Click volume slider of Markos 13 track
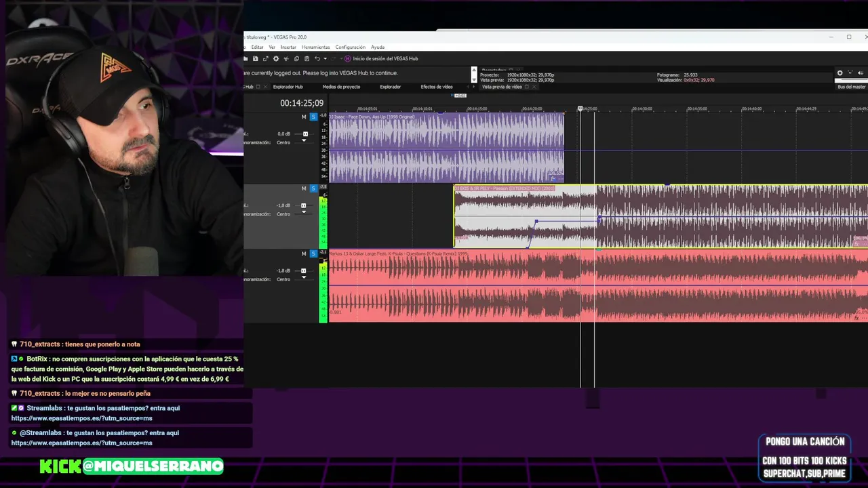This screenshot has height=488, width=868. pyautogui.click(x=304, y=270)
